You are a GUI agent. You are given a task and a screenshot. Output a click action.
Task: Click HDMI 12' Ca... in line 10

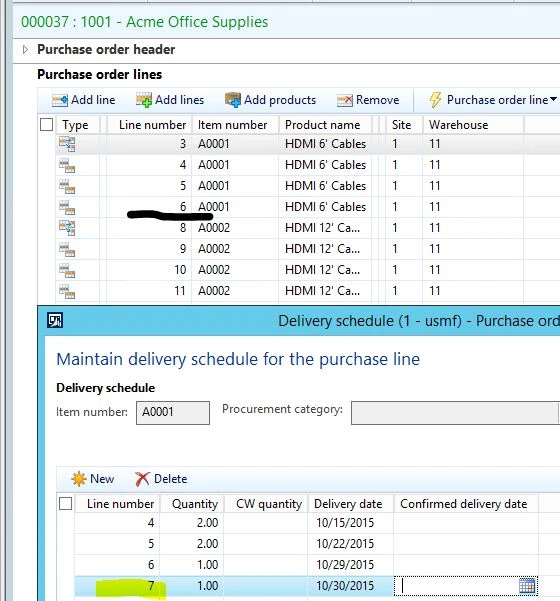322,270
